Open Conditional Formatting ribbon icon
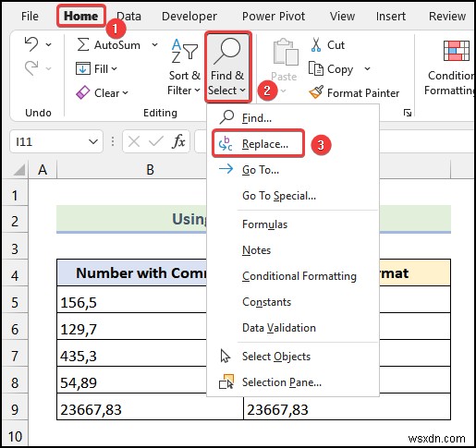The image size is (476, 448). [457, 51]
